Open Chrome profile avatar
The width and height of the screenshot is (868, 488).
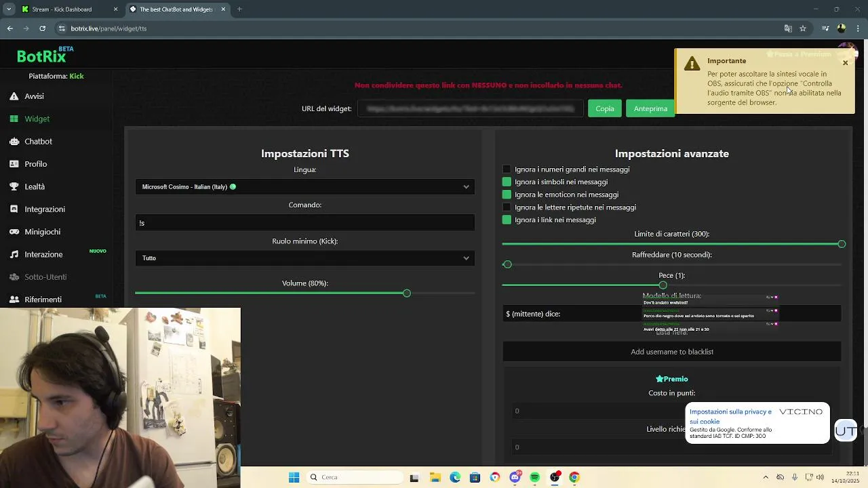[x=842, y=28]
